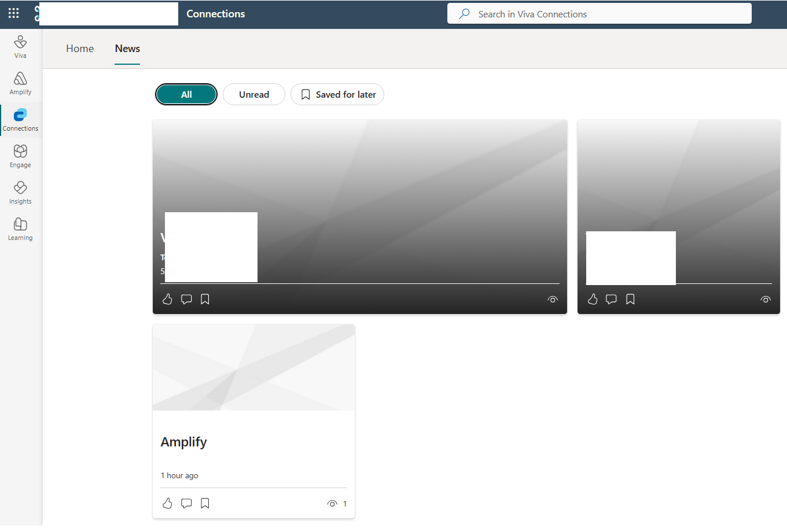Like the right-side news card
Image resolution: width=787 pixels, height=532 pixels.
[x=593, y=299]
